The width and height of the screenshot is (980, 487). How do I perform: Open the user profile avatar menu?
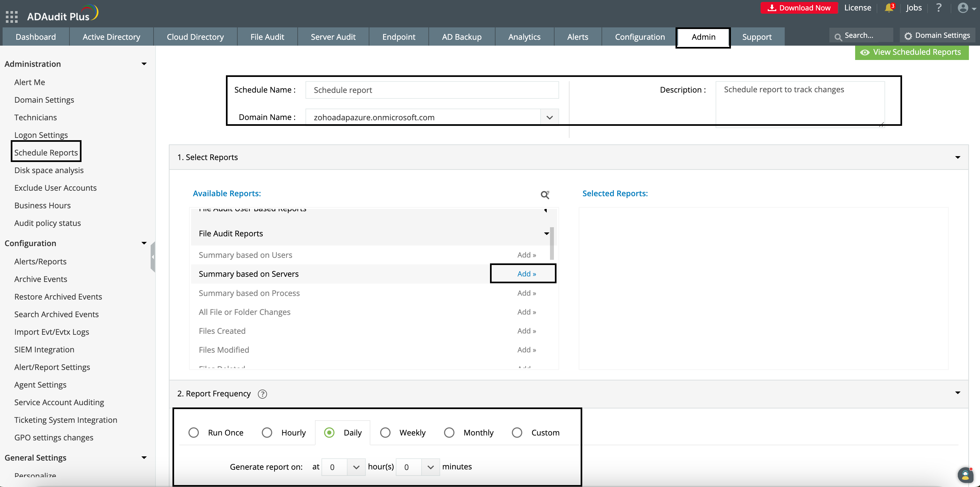click(x=963, y=8)
